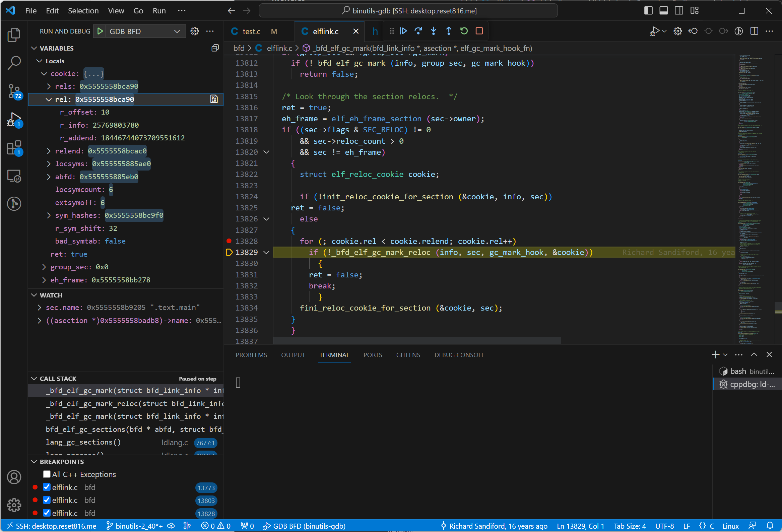Open launch.json via gear next to GDB BFD

[194, 31]
